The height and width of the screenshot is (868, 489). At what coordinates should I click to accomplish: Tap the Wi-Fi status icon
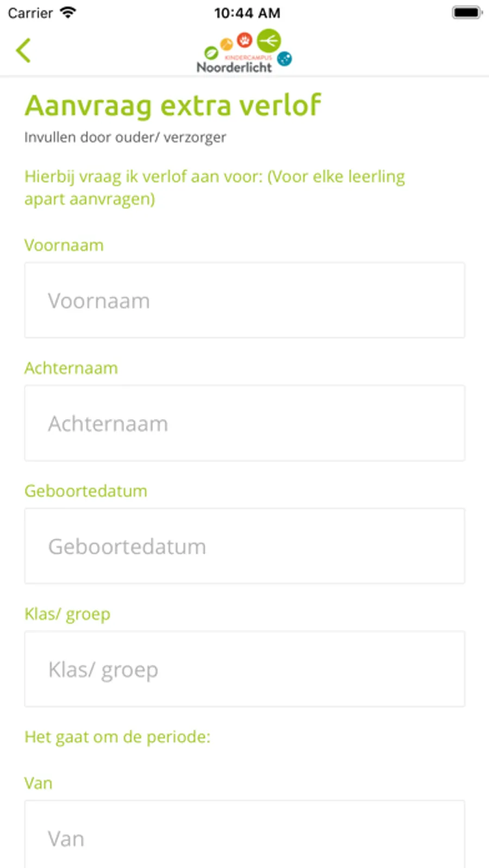(68, 12)
